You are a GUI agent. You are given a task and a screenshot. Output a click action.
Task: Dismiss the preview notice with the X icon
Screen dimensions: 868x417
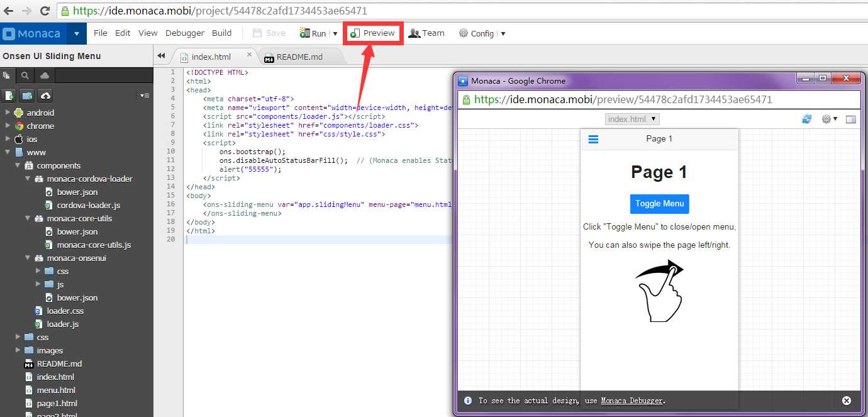[x=847, y=401]
